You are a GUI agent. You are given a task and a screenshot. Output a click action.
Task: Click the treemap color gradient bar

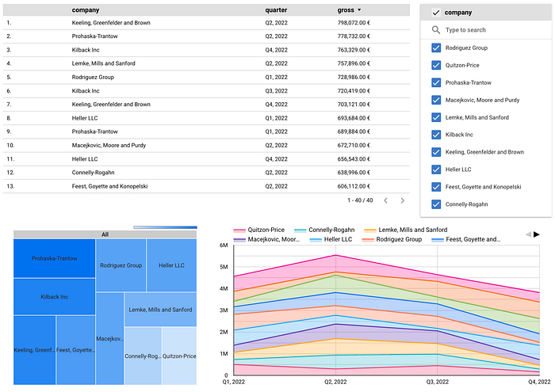[x=165, y=227]
